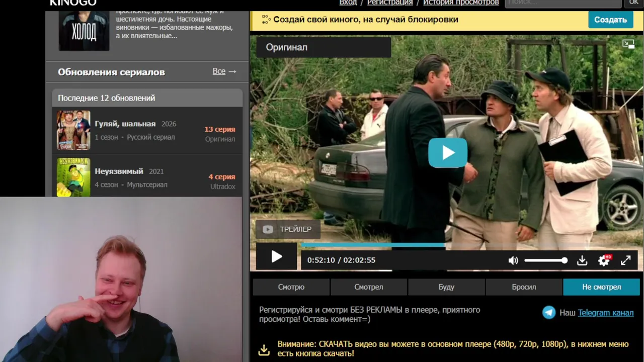The width and height of the screenshot is (644, 362).
Task: Open the YouTube trailer button
Action: pos(288,229)
